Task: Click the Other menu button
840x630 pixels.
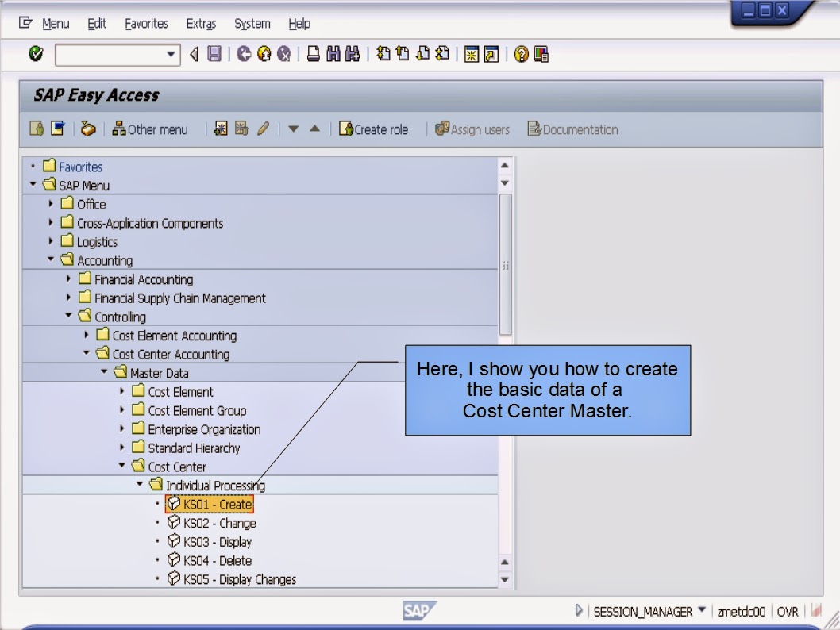Action: pos(150,129)
